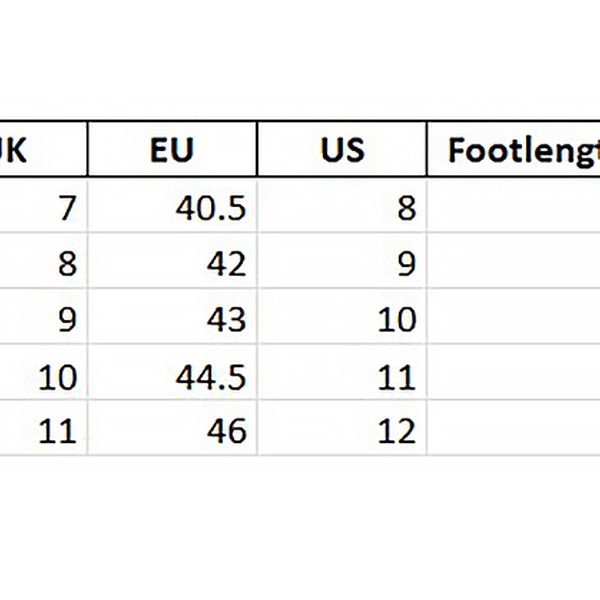Click the UK cell in the EU 43 row
The width and height of the screenshot is (600, 600).
click(44, 319)
